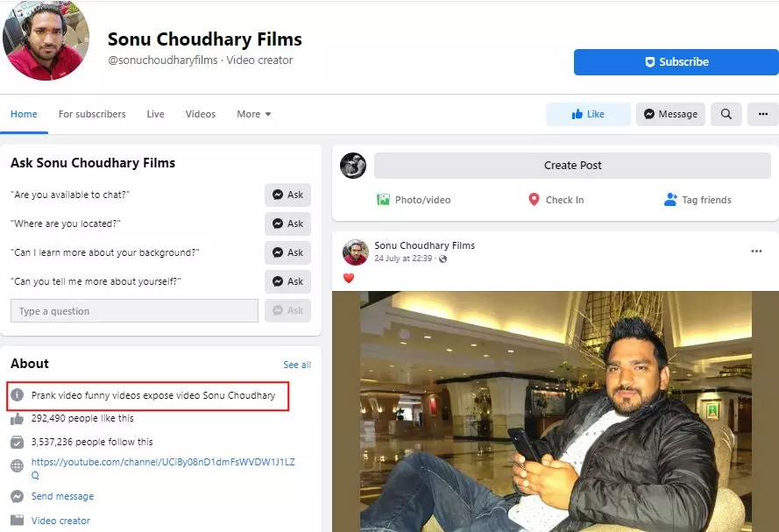Image resolution: width=779 pixels, height=532 pixels.
Task: Expand the More dropdown menu
Action: click(x=254, y=114)
